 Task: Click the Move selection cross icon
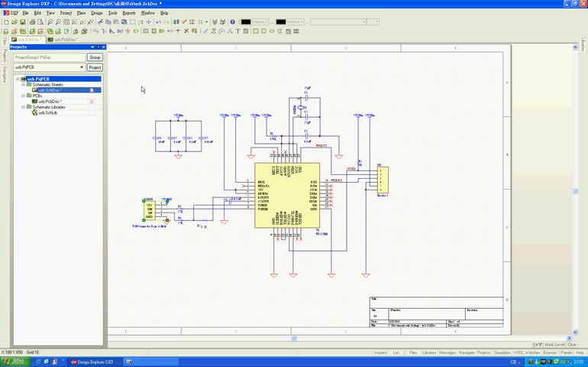point(148,22)
